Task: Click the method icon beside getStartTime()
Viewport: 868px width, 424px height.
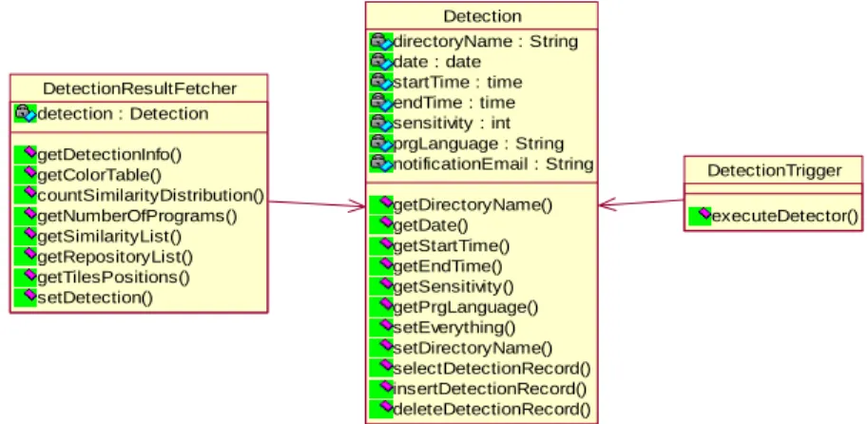Action: coord(383,246)
